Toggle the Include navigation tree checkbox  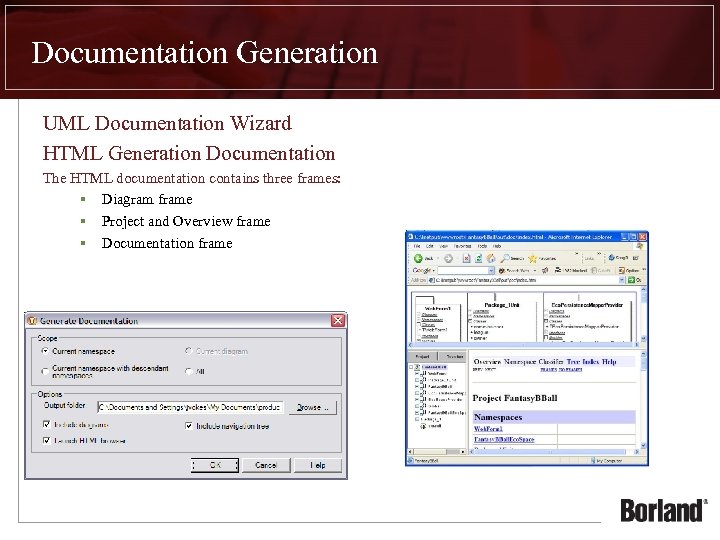click(188, 426)
